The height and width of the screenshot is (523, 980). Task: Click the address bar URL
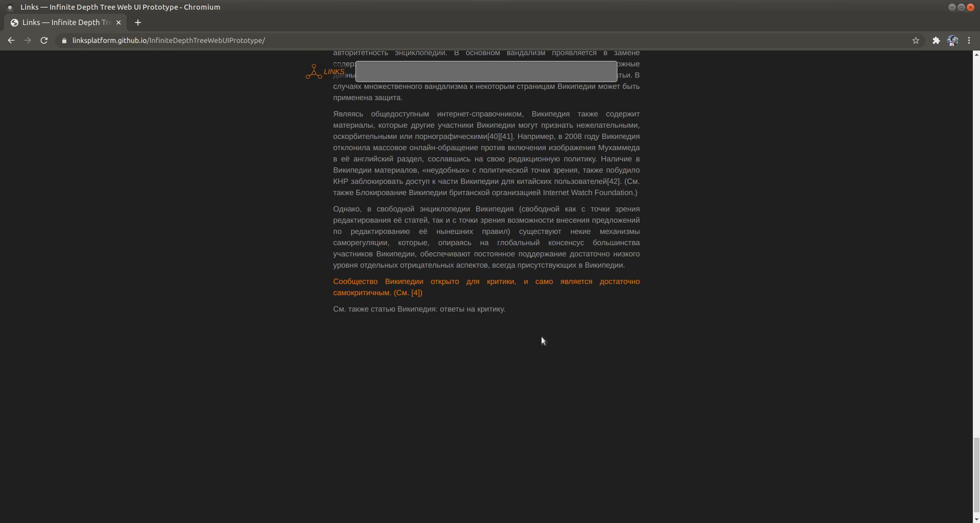point(168,40)
